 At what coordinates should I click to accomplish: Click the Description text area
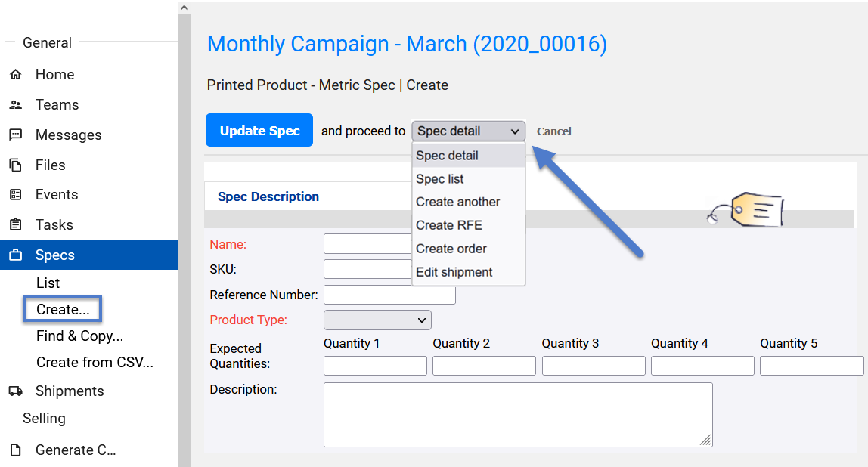[x=518, y=415]
